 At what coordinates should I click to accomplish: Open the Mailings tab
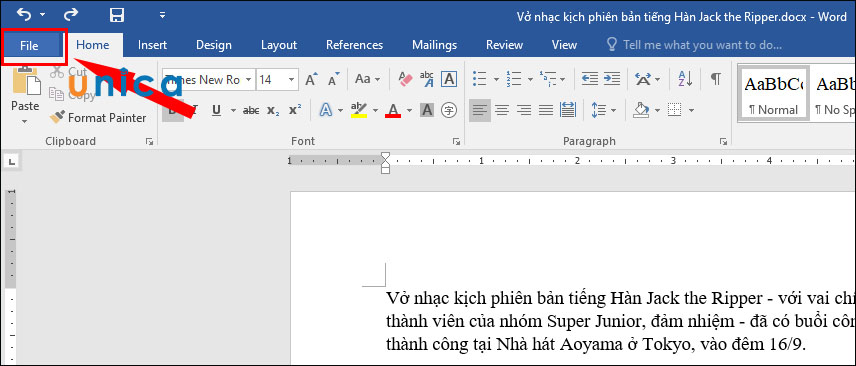434,45
